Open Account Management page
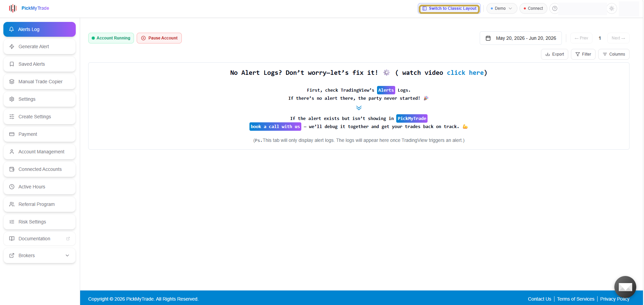Image resolution: width=644 pixels, height=305 pixels. 39,152
